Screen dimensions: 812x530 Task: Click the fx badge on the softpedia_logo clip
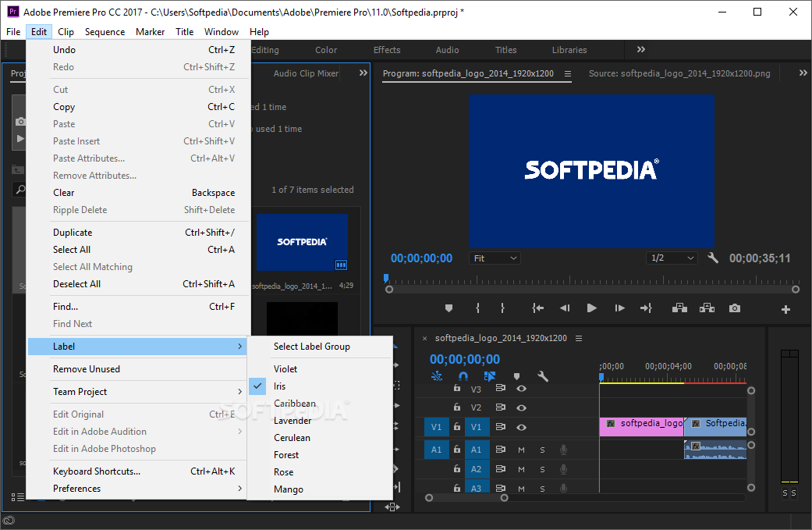611,423
